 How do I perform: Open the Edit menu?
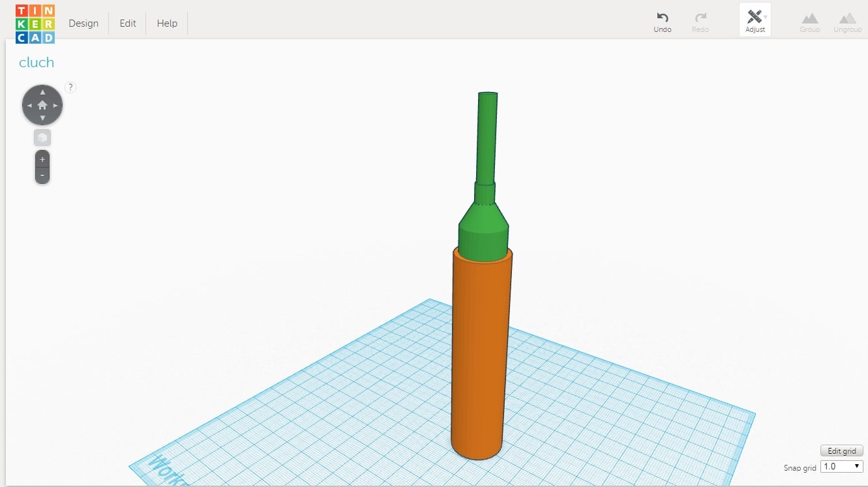[x=128, y=23]
